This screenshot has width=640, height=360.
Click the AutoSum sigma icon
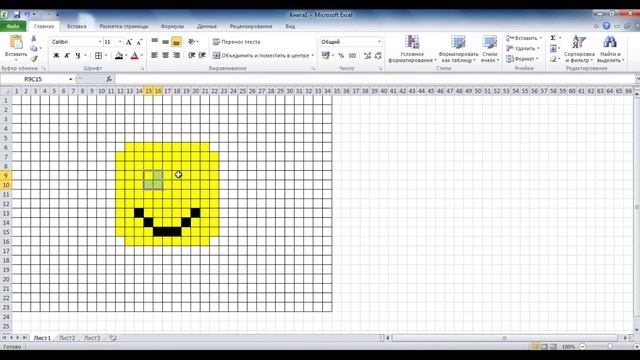click(553, 38)
